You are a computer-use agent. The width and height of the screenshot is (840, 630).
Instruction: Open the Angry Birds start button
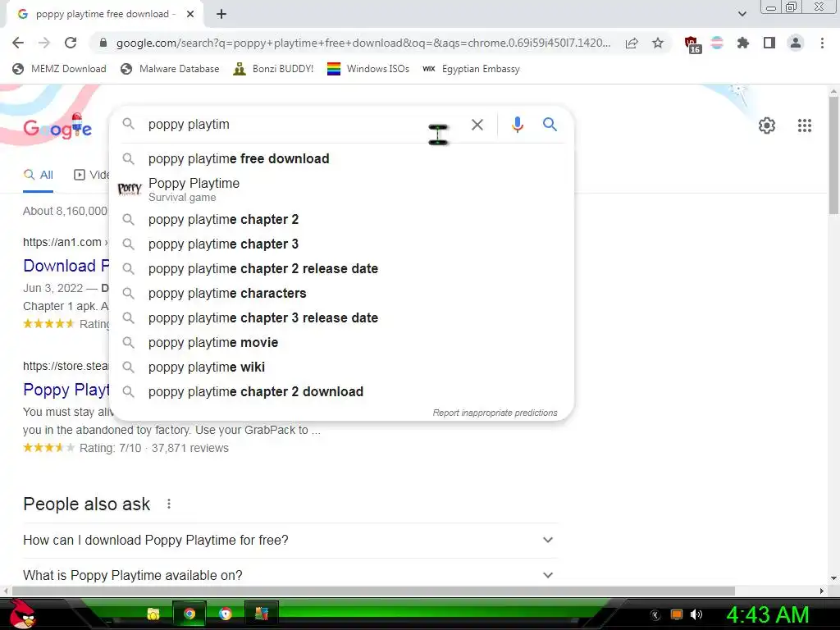tap(21, 614)
